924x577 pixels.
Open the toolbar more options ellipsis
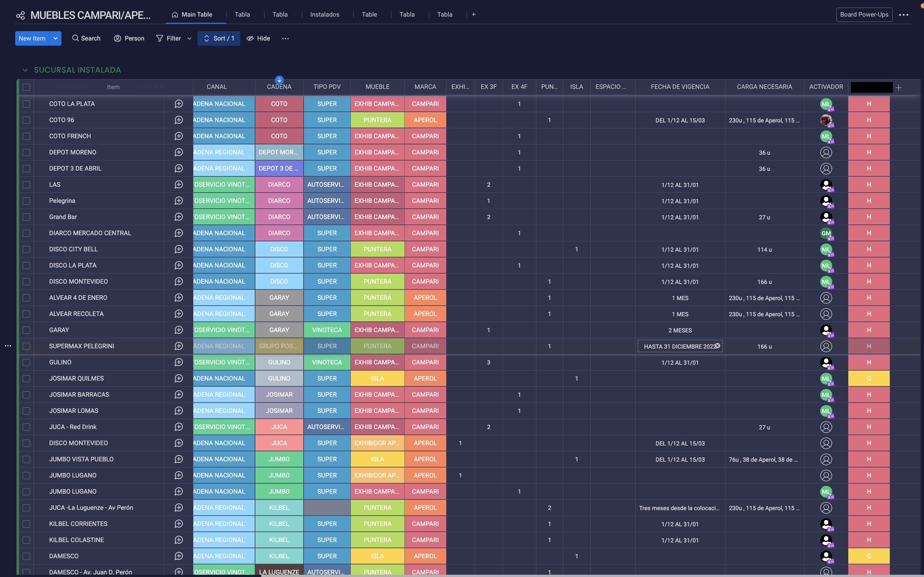[285, 38]
